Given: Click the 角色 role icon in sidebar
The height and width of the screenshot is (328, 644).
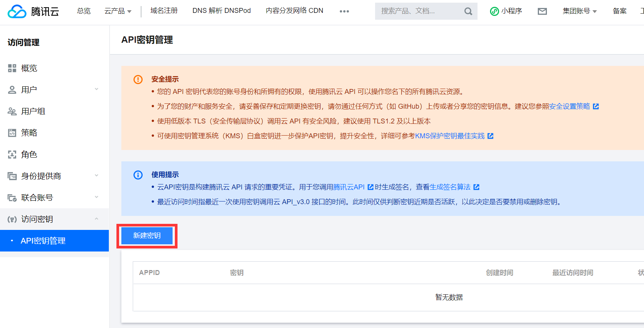Looking at the screenshot, I should pyautogui.click(x=12, y=155).
